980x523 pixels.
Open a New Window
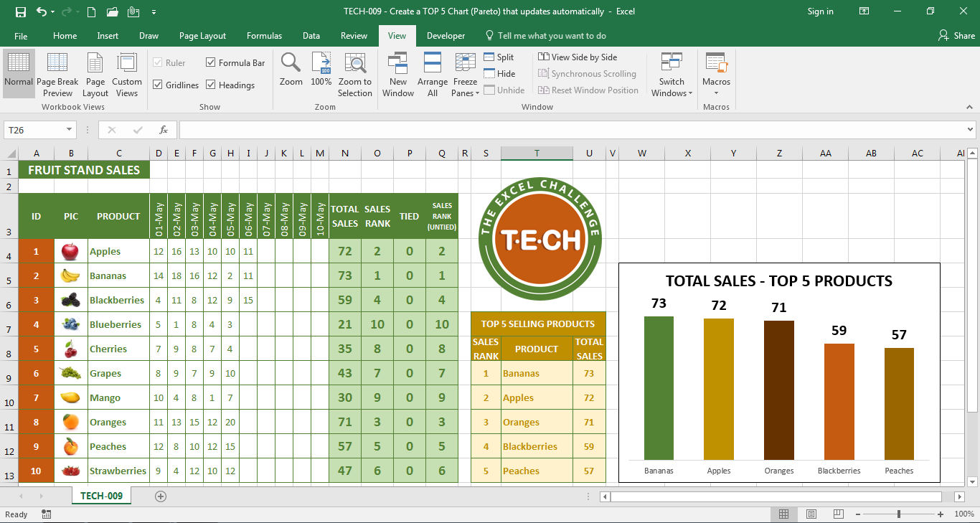398,74
